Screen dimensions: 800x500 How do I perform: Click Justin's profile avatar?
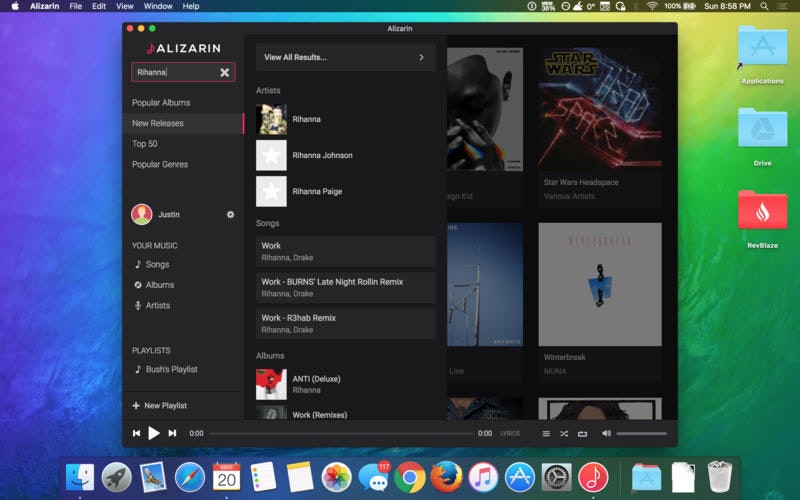[142, 214]
